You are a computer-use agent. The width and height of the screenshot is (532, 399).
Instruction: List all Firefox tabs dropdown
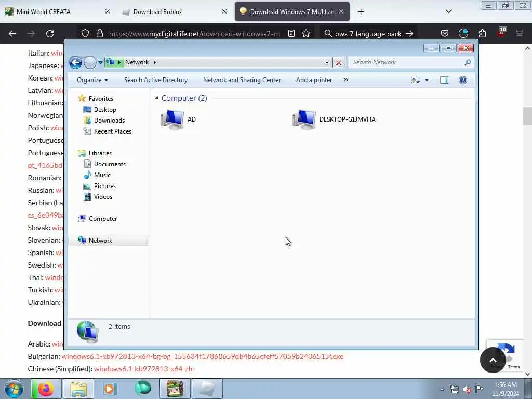click(x=448, y=11)
